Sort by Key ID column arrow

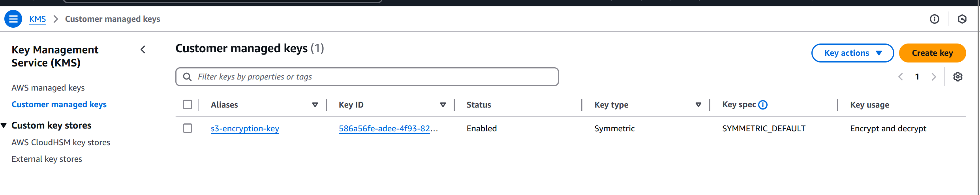click(443, 105)
